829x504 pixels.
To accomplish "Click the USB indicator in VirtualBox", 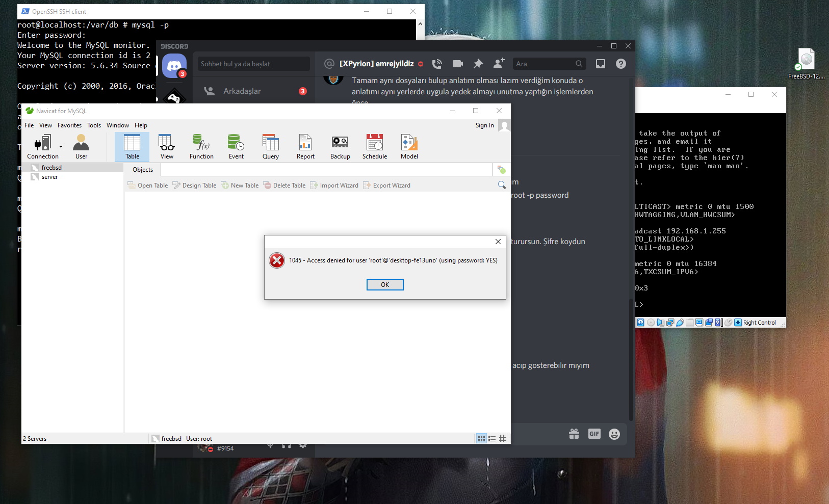I will click(680, 323).
